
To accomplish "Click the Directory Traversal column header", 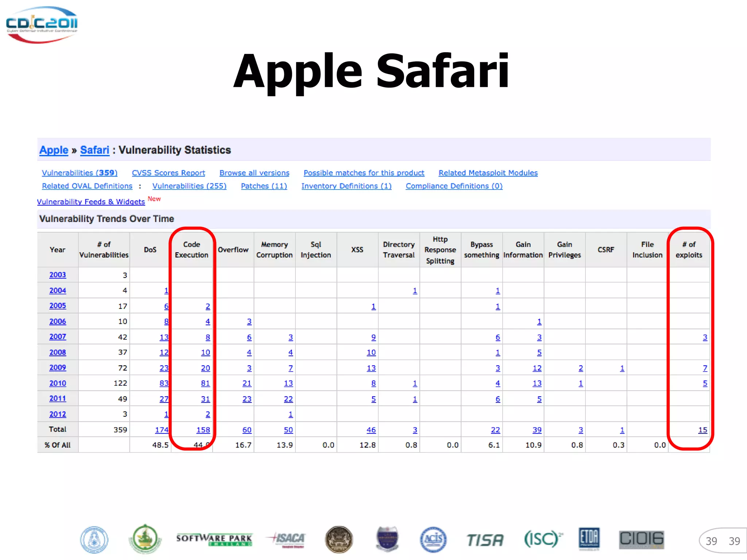I will point(399,250).
